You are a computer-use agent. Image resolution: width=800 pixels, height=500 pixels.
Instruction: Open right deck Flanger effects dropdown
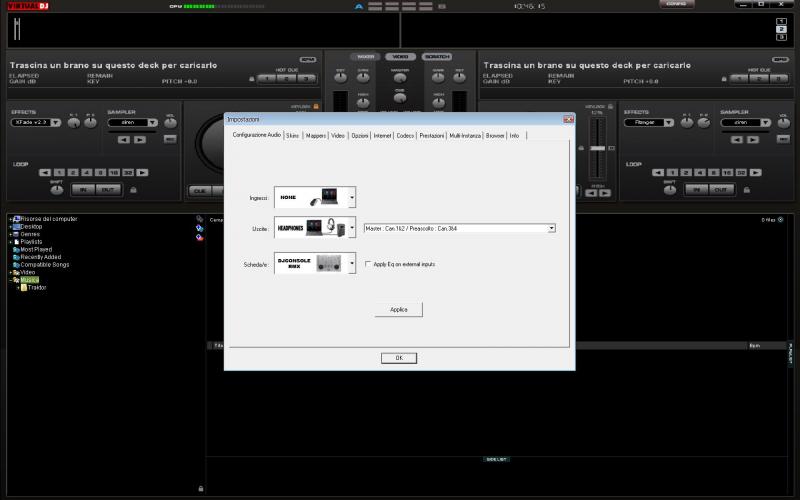tap(649, 122)
